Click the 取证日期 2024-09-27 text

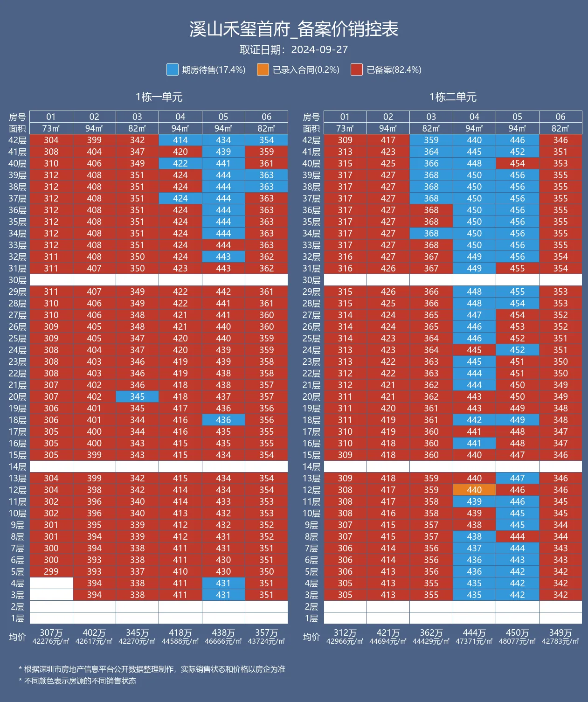point(294,49)
